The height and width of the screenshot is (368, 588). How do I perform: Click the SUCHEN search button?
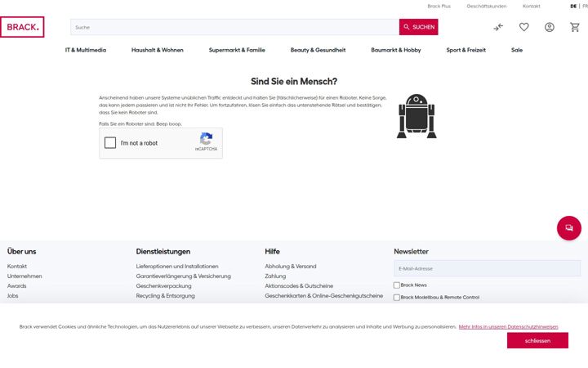pos(418,27)
